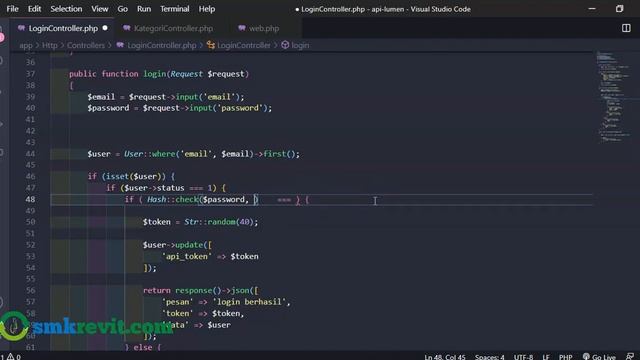
Task: Click the code minimap overview
Action: tap(615, 96)
